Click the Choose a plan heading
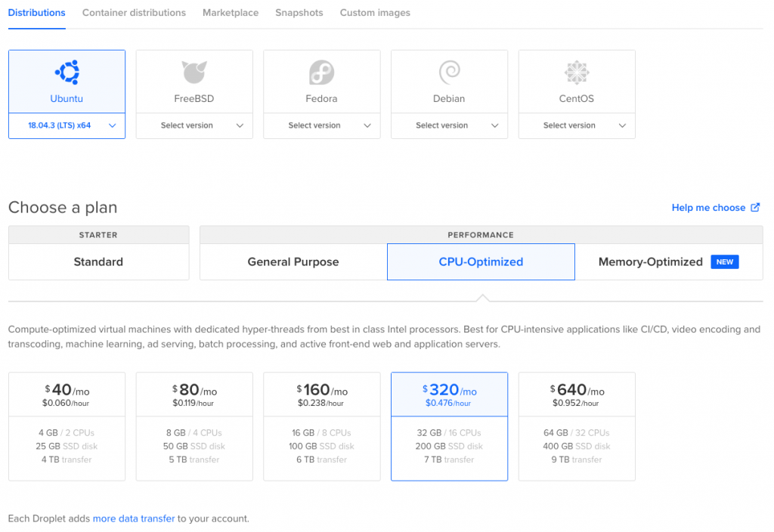This screenshot has height=532, width=774. point(63,207)
